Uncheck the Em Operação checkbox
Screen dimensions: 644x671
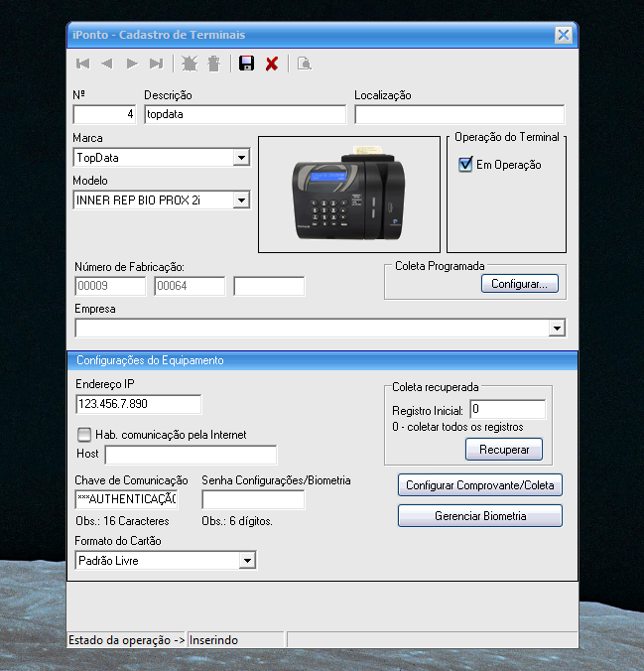[465, 165]
